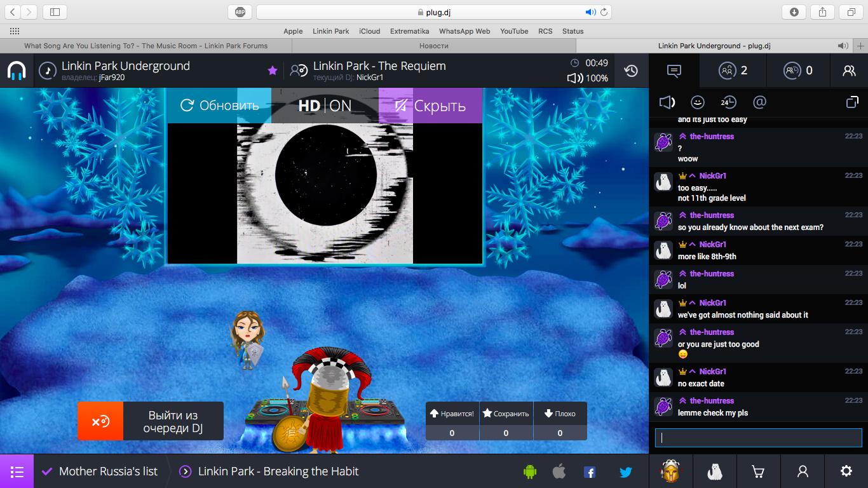Image resolution: width=868 pixels, height=488 pixels.
Task: Reload page via address bar icon
Action: coord(604,12)
